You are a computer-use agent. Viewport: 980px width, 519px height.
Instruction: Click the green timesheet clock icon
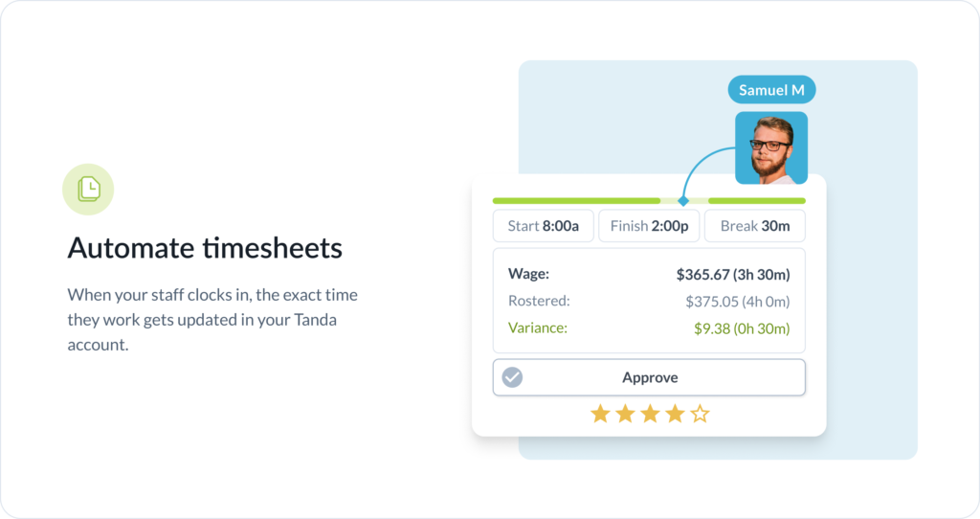point(88,190)
